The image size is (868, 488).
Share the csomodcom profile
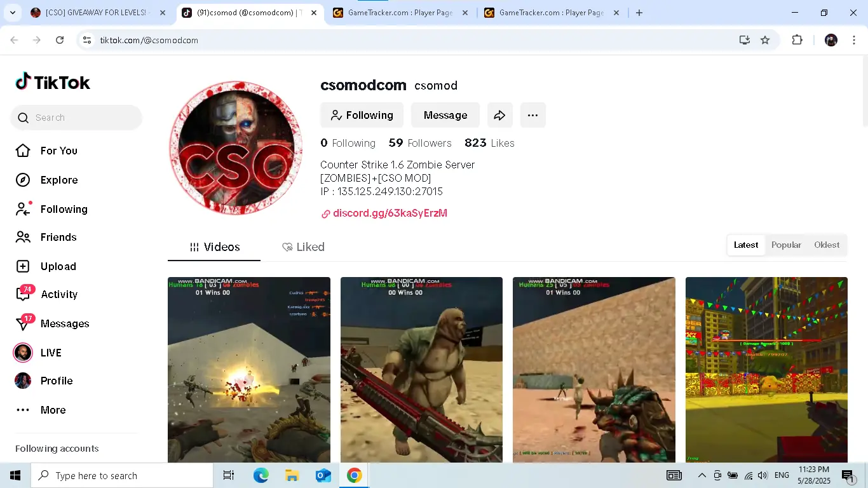(x=500, y=115)
